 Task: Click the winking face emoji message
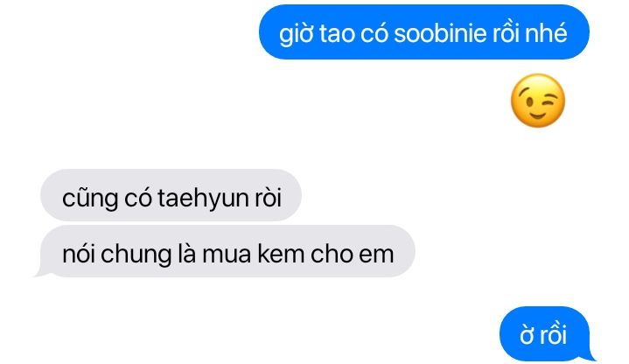pos(538,101)
